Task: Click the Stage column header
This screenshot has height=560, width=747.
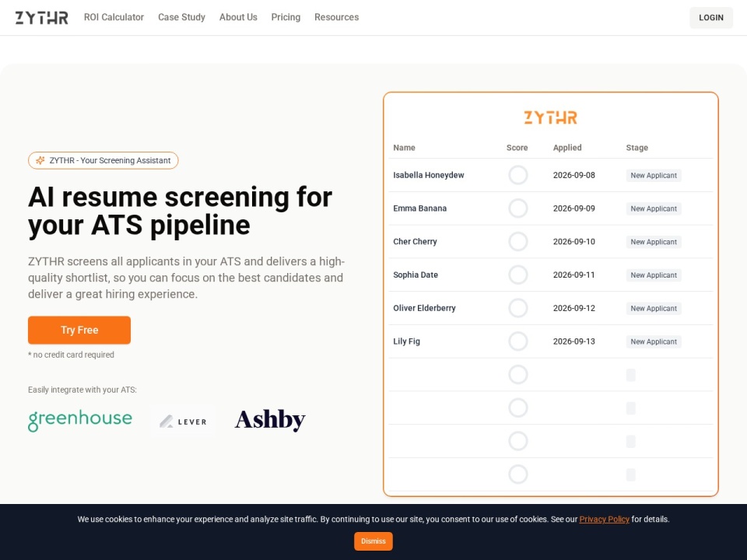Action: [637, 148]
